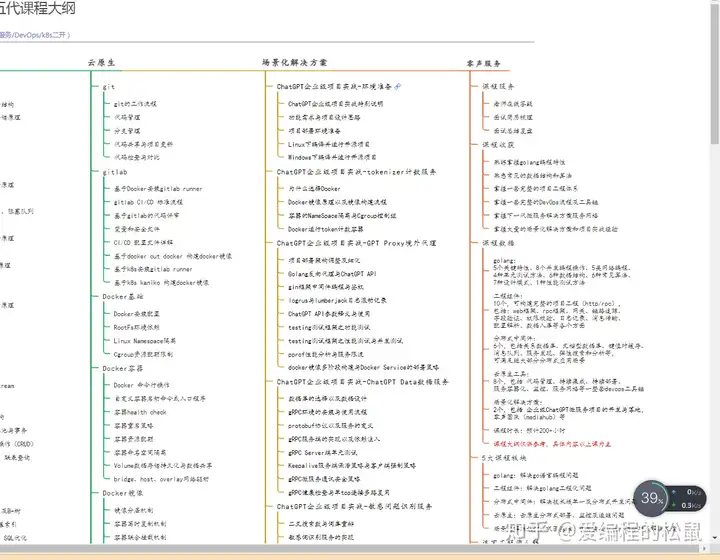Viewport: 720px width, 560px height.
Task: Select the red 课程大纲仅供参考 notice line
Action: click(552, 444)
